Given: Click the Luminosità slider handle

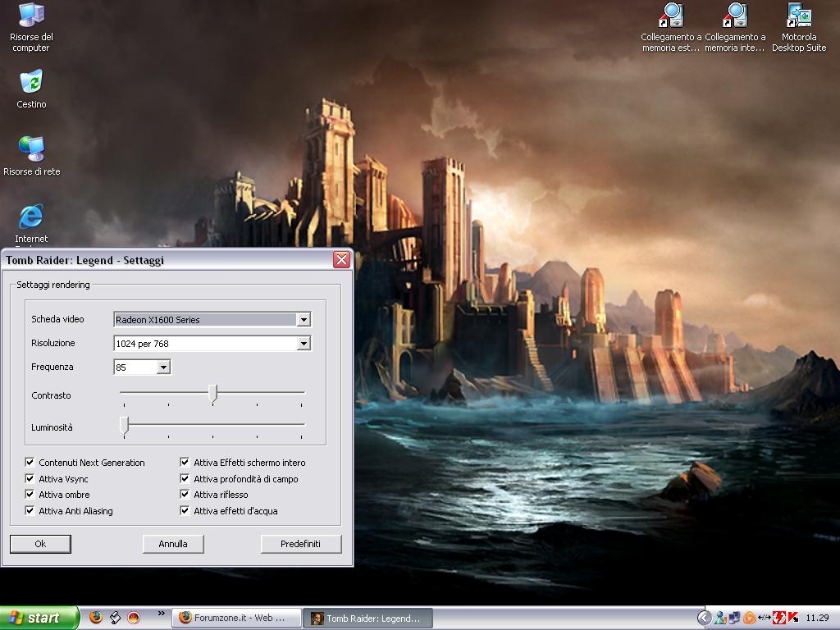Looking at the screenshot, I should point(125,426).
